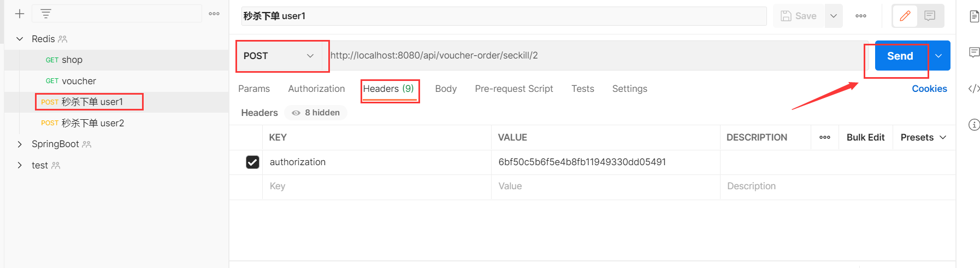Click the pencil edit mode icon
The height and width of the screenshot is (268, 980).
click(905, 16)
